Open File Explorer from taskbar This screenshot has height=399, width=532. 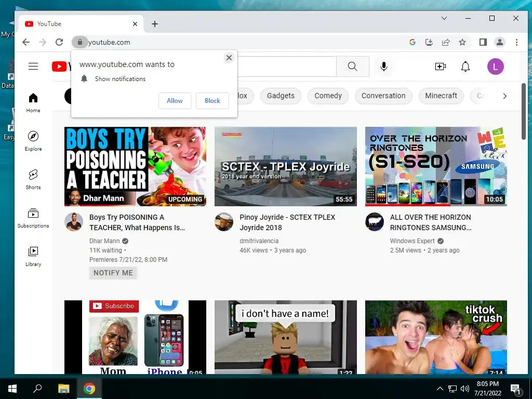tap(63, 389)
